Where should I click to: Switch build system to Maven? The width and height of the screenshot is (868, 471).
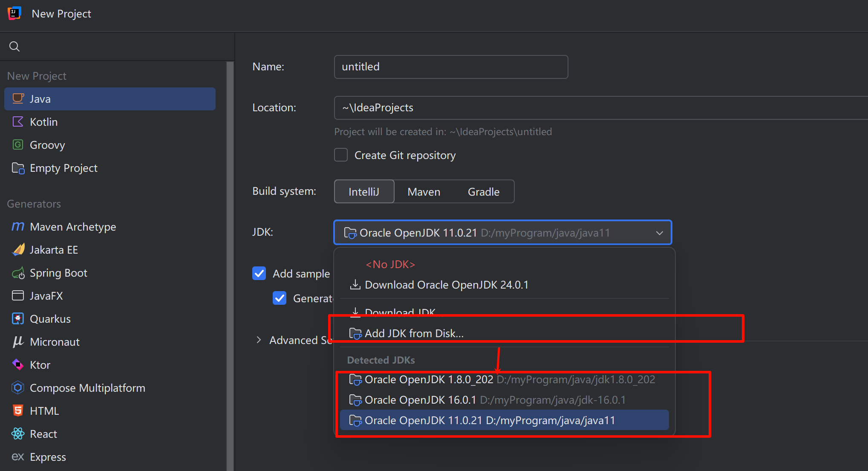424,192
